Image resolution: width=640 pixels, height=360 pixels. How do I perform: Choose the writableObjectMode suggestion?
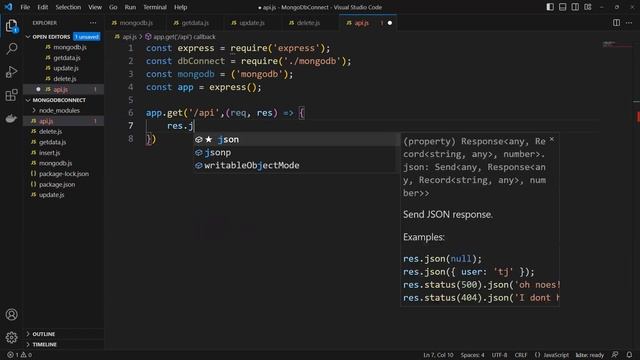coord(296,166)
